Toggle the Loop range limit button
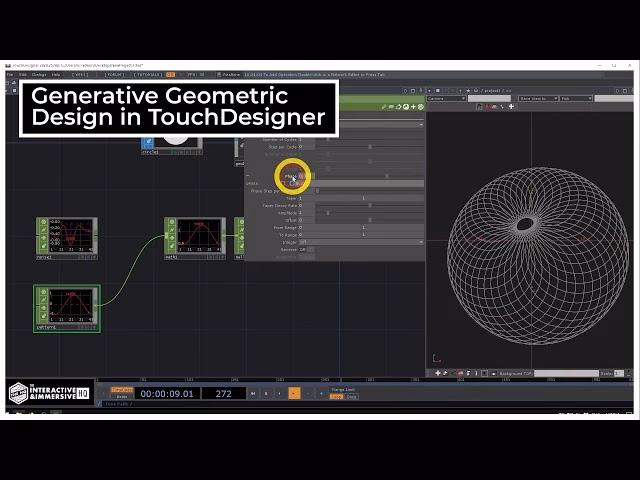The image size is (640, 480). pos(336,397)
